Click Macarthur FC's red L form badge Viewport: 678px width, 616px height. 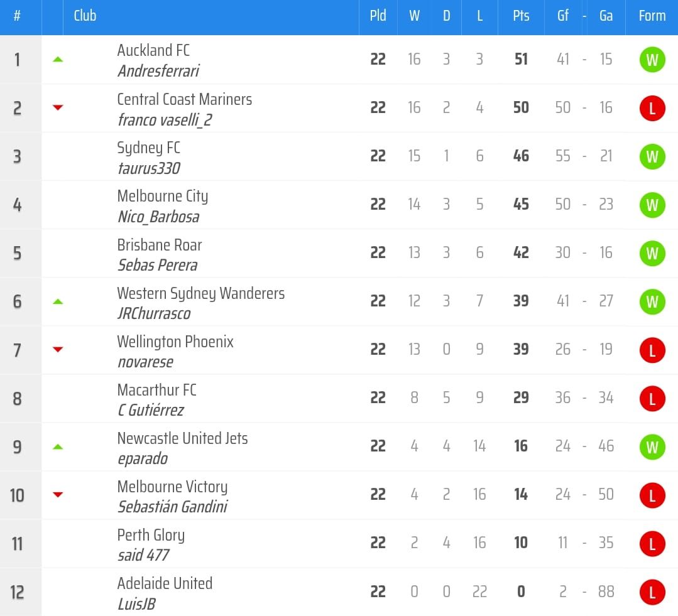(652, 398)
